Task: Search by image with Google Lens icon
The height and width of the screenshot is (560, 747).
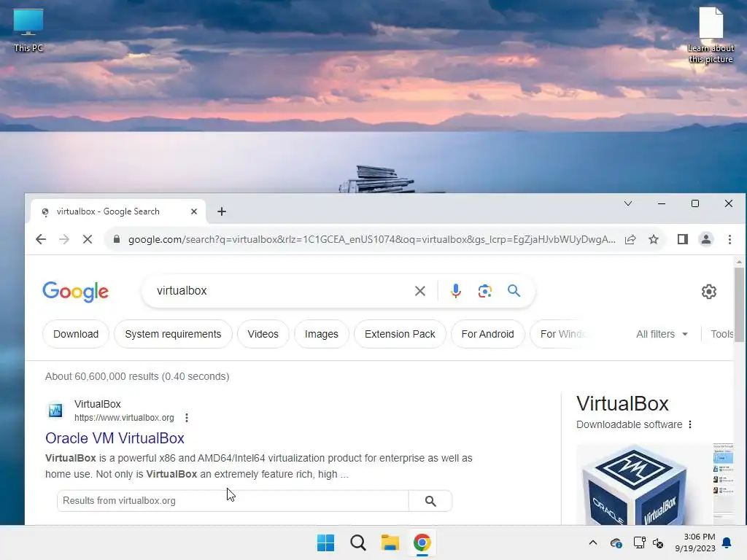Action: tap(484, 291)
